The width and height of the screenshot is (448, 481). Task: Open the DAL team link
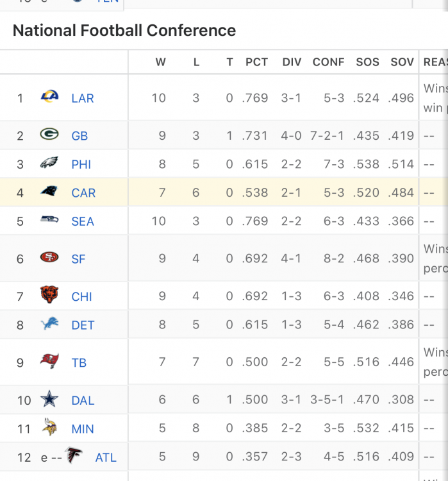83,400
